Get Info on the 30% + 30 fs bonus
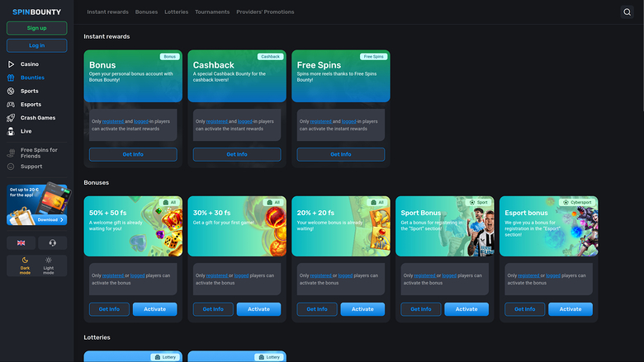Viewport: 644px width, 362px height. point(213,309)
